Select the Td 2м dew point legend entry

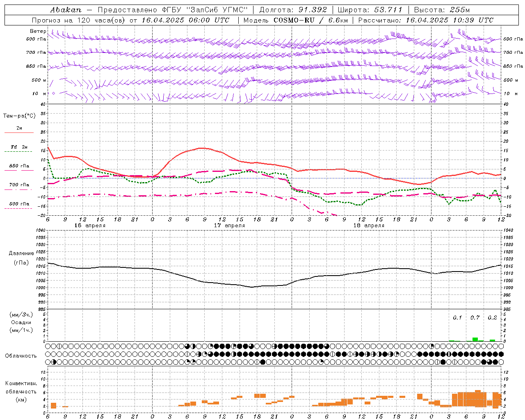pos(19,147)
